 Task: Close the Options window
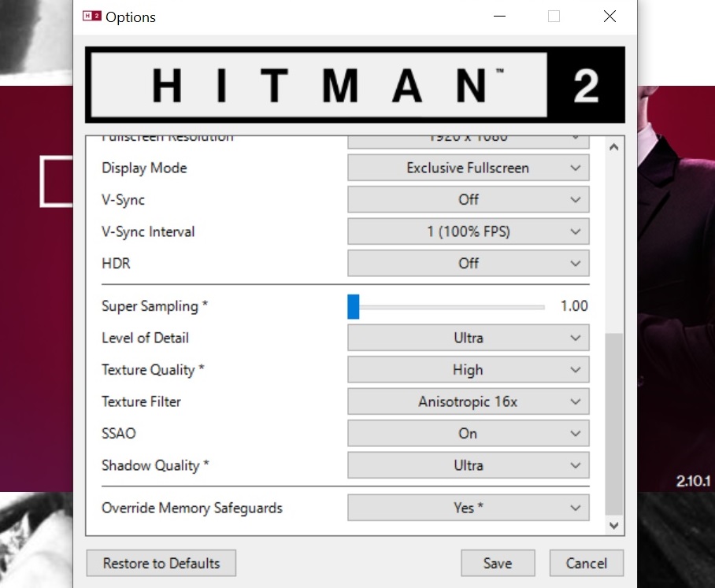pos(609,17)
